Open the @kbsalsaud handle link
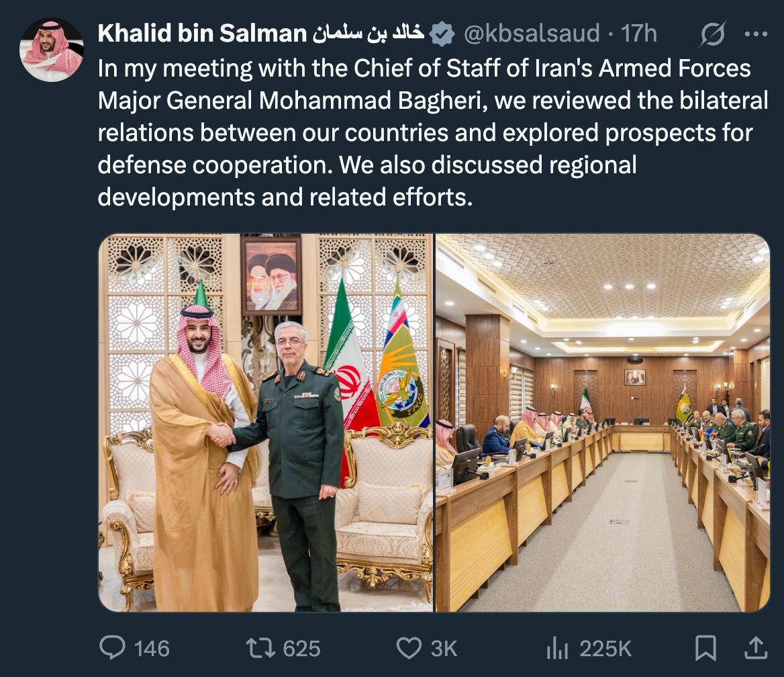784x677 pixels. 531,33
